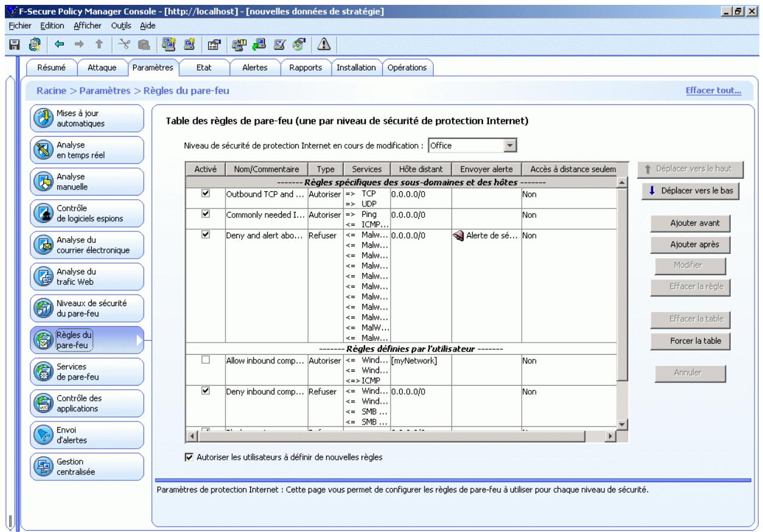Switch to the Attaque tab
This screenshot has height=532, width=763.
pyautogui.click(x=102, y=68)
